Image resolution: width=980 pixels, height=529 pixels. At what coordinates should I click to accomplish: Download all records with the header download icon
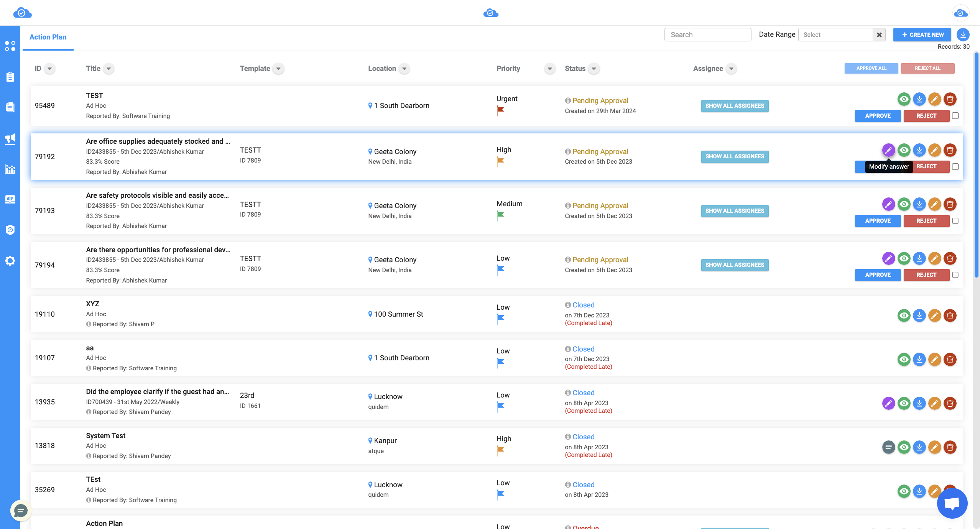pyautogui.click(x=963, y=34)
